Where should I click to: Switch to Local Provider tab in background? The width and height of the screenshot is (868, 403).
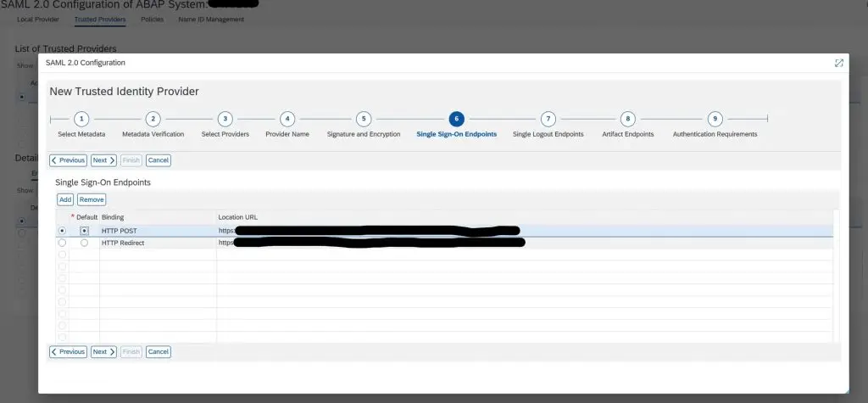tap(37, 20)
